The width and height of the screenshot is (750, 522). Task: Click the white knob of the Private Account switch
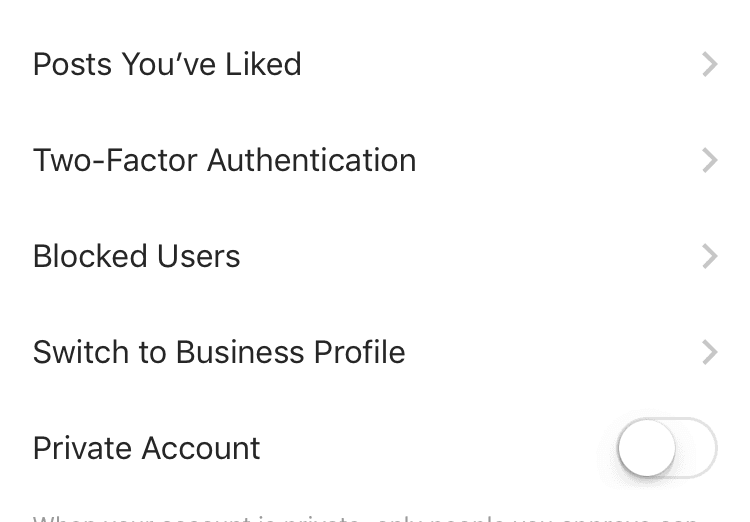pyautogui.click(x=647, y=448)
